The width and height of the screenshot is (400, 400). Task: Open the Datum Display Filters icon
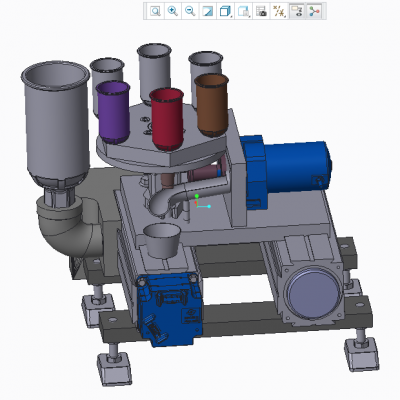278,11
